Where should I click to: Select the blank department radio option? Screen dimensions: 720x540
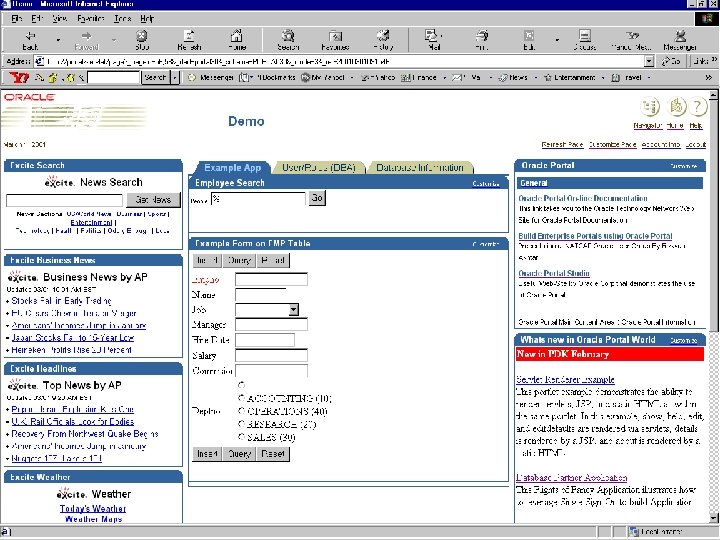(242, 385)
